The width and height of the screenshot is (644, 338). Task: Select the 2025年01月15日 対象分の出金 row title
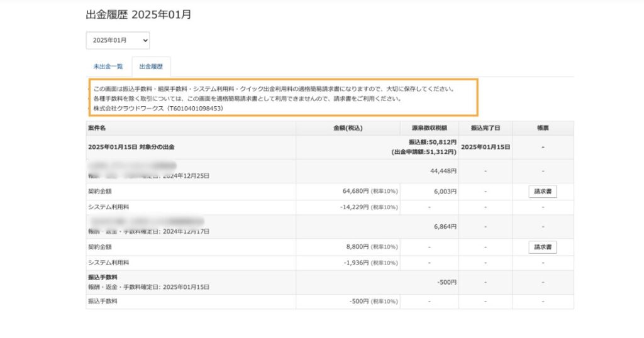click(131, 147)
